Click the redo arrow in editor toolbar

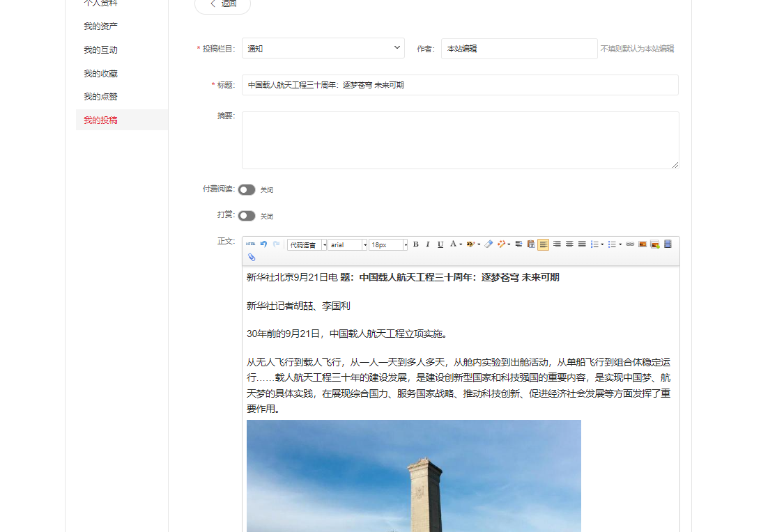[276, 244]
